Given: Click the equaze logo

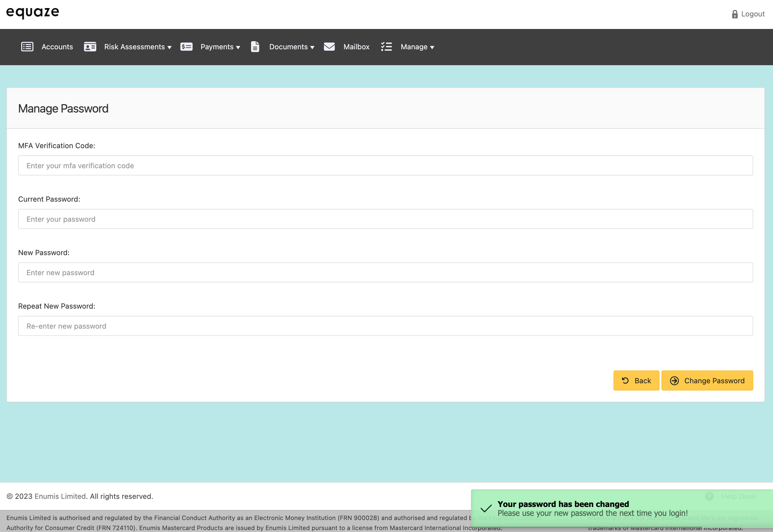Looking at the screenshot, I should [x=33, y=13].
